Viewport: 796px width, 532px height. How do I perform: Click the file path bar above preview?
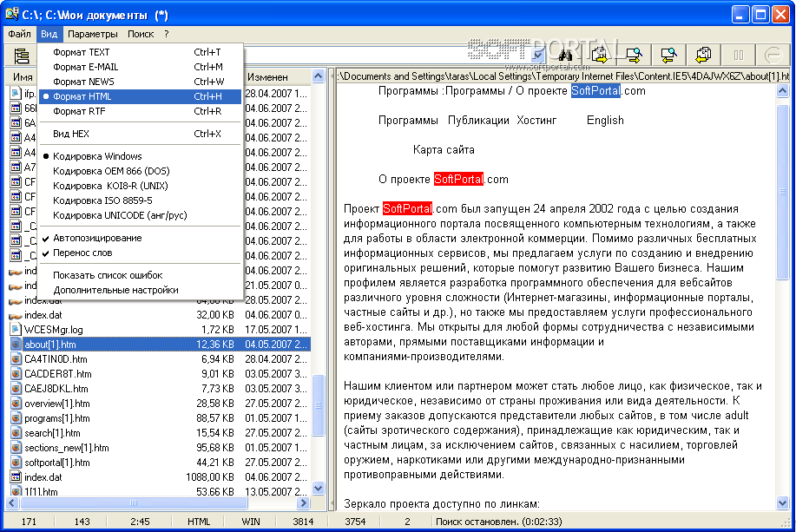coord(562,76)
